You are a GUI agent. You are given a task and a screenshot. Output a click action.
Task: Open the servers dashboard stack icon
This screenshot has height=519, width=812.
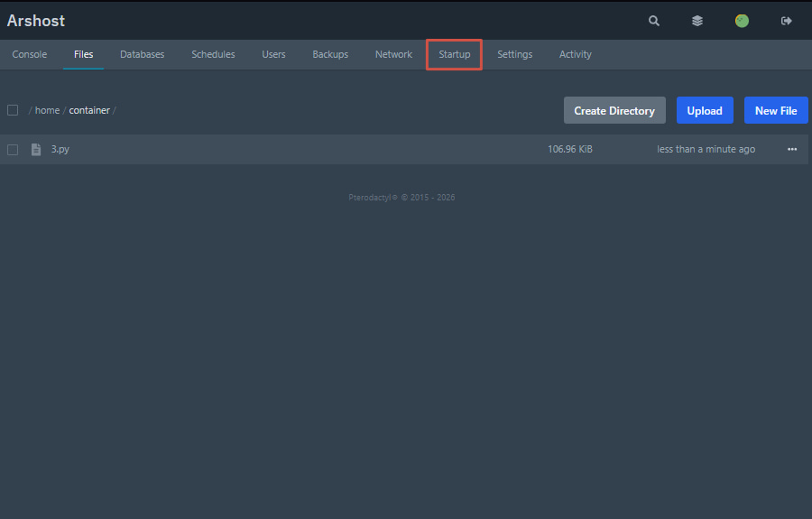pyautogui.click(x=697, y=21)
